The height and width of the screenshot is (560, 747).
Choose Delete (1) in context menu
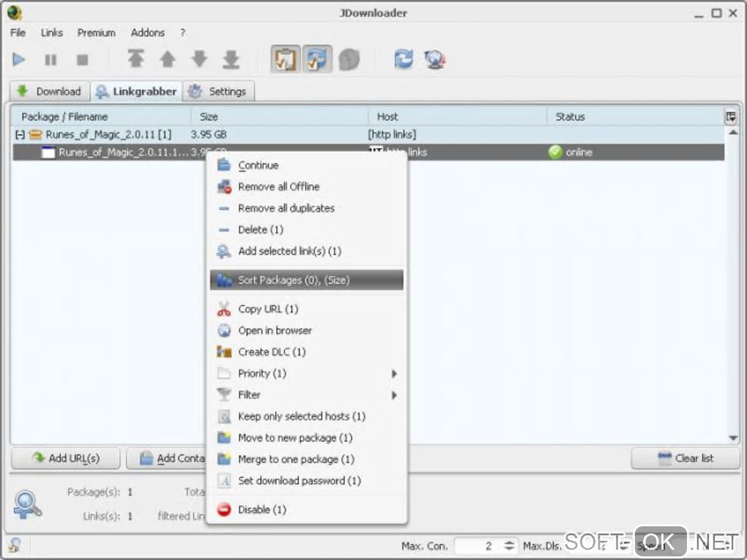[x=306, y=230]
